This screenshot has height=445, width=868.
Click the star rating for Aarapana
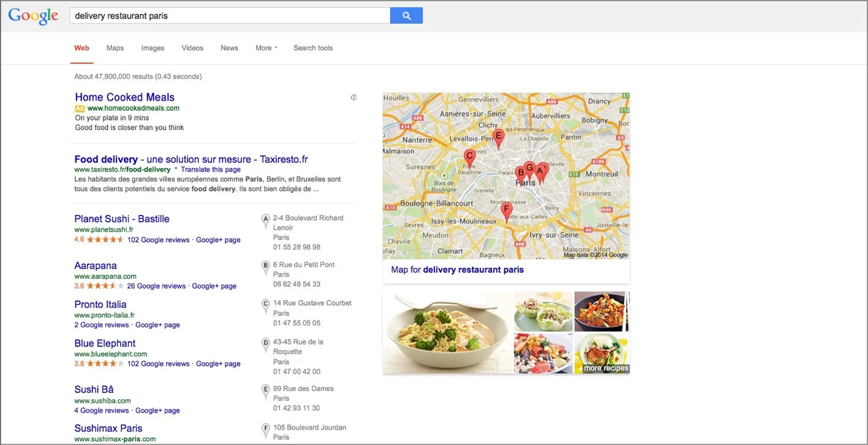click(105, 286)
